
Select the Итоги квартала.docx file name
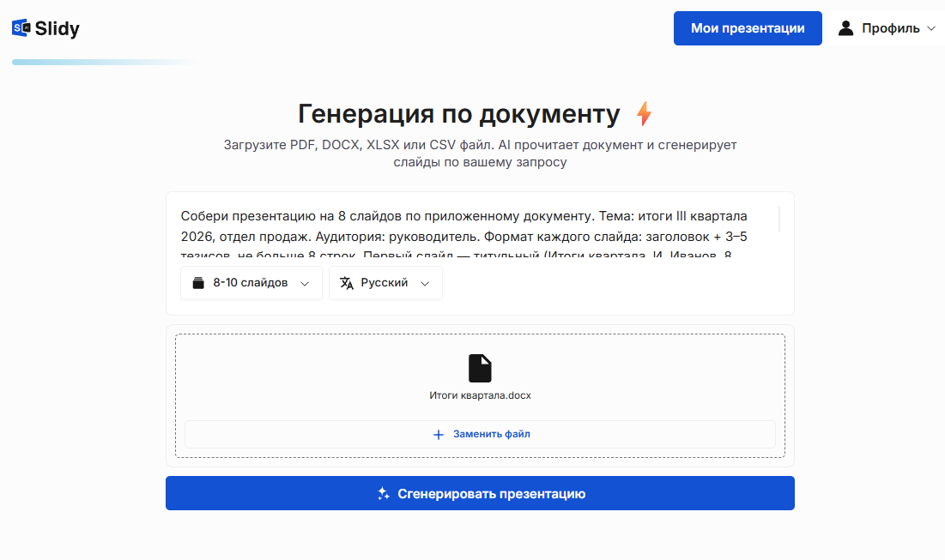(x=481, y=395)
